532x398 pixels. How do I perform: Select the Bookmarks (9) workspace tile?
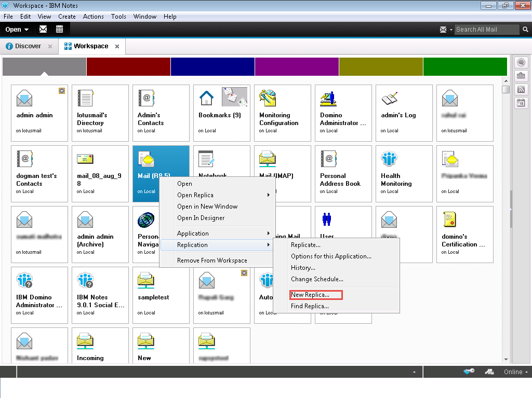point(221,113)
